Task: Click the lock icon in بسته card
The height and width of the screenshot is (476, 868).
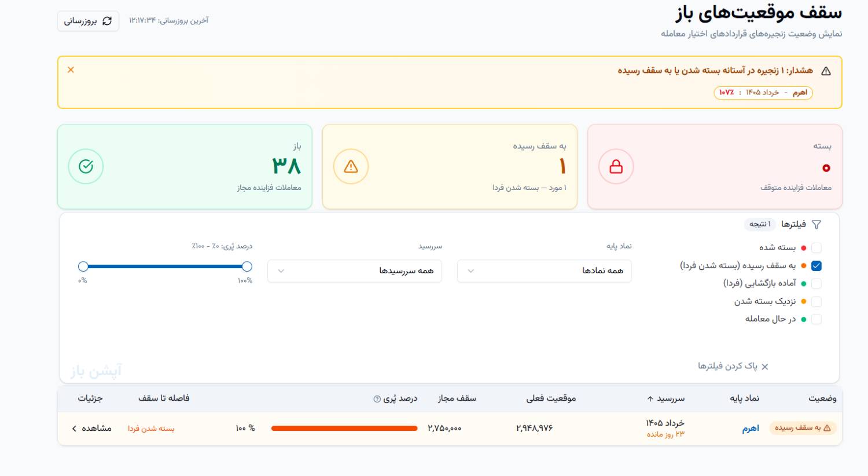Action: [x=616, y=167]
